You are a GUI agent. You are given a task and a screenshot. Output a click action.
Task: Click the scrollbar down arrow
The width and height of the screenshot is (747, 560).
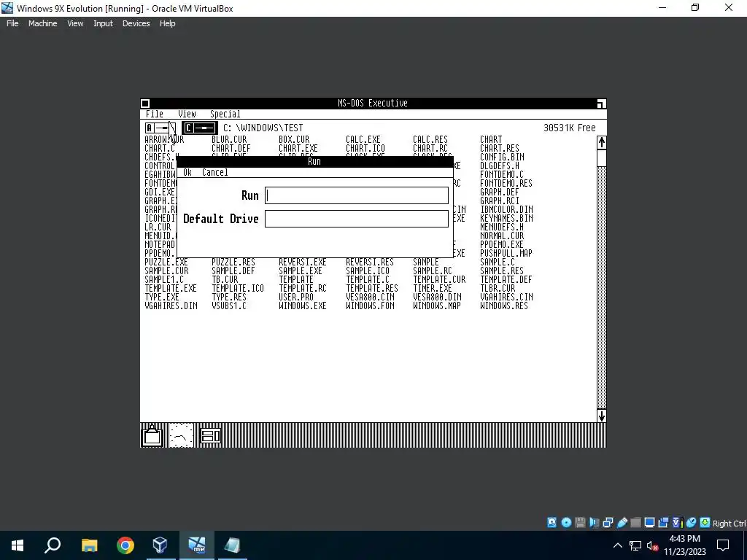(602, 416)
